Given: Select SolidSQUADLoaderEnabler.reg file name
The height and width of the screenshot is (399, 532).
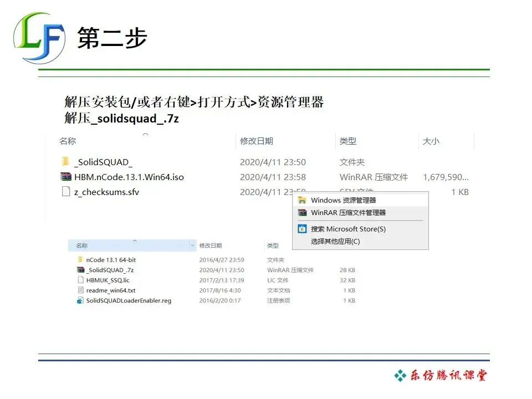Looking at the screenshot, I should (129, 300).
